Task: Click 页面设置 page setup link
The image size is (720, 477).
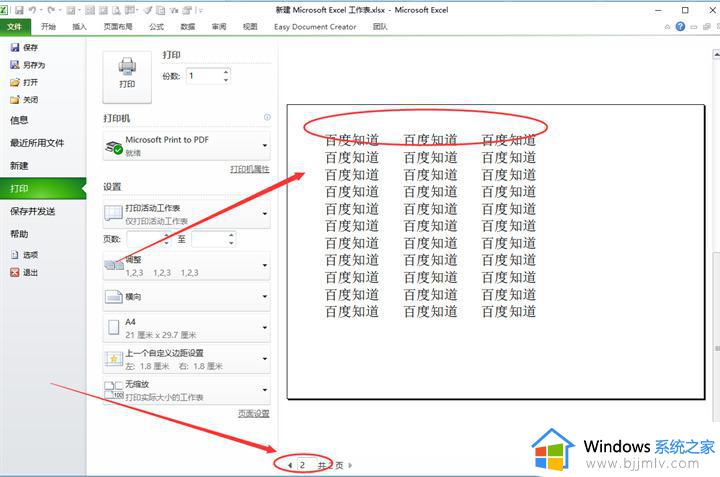Action: (x=253, y=414)
